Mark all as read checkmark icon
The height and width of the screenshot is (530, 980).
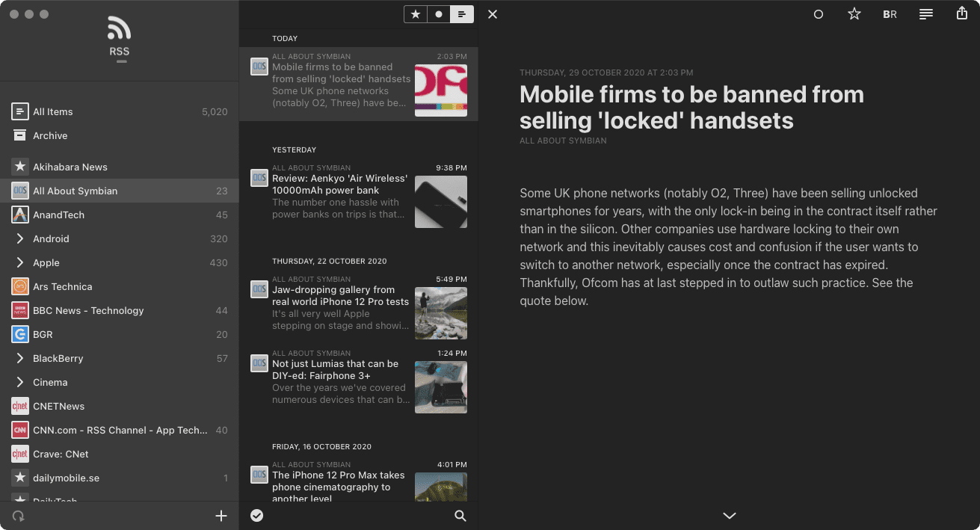(257, 516)
